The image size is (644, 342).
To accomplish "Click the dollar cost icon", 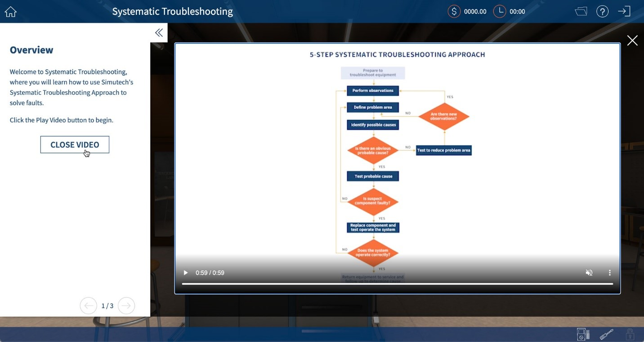I will (454, 12).
